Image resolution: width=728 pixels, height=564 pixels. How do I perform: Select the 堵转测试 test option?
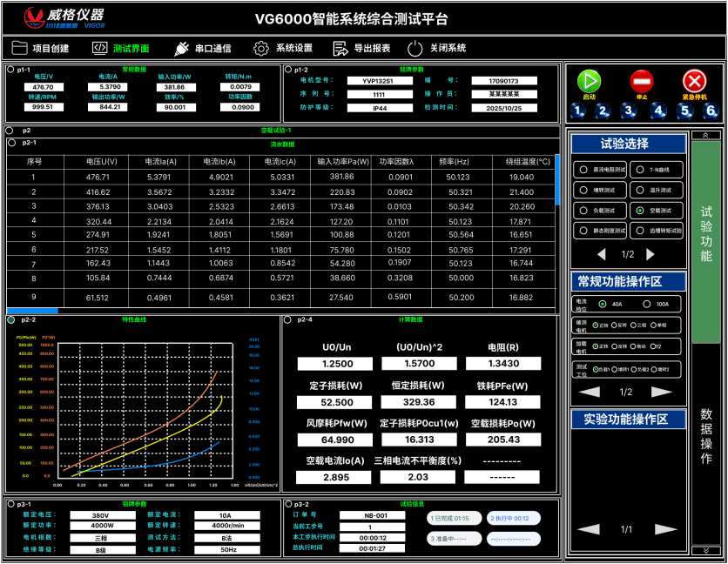point(600,191)
